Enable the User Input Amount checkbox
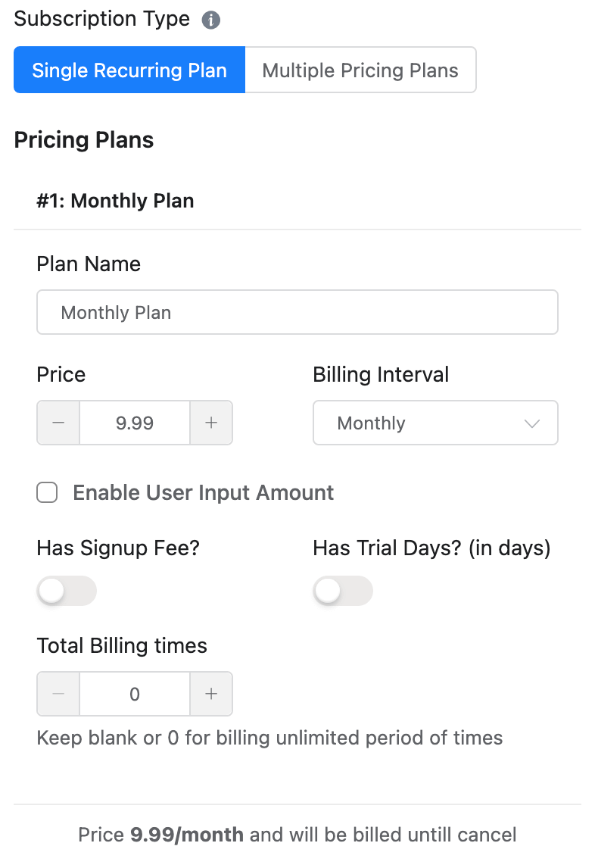The image size is (598, 868). tap(47, 493)
